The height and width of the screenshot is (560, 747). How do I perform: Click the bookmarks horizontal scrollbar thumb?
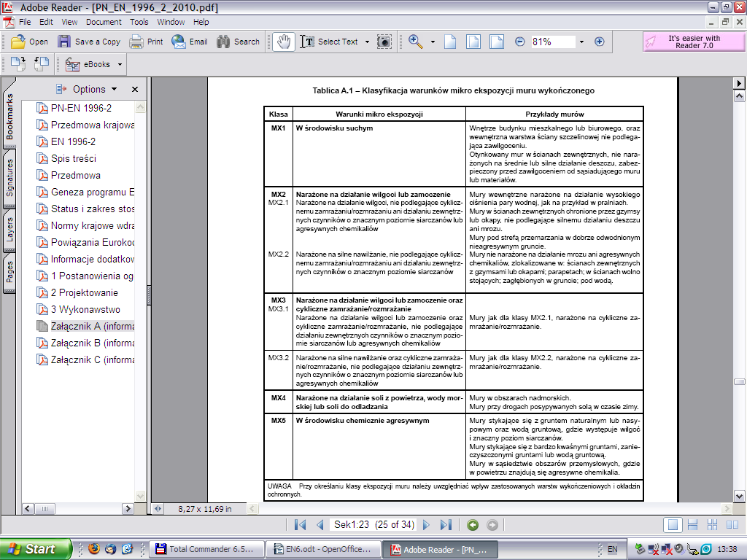tap(44, 508)
